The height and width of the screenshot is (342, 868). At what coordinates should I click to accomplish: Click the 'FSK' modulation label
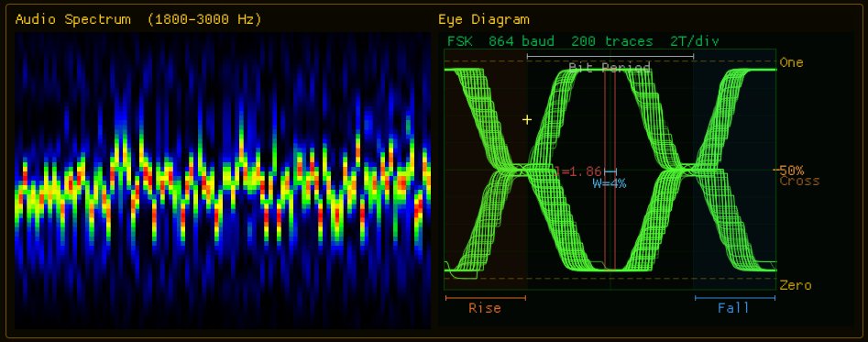pos(460,41)
